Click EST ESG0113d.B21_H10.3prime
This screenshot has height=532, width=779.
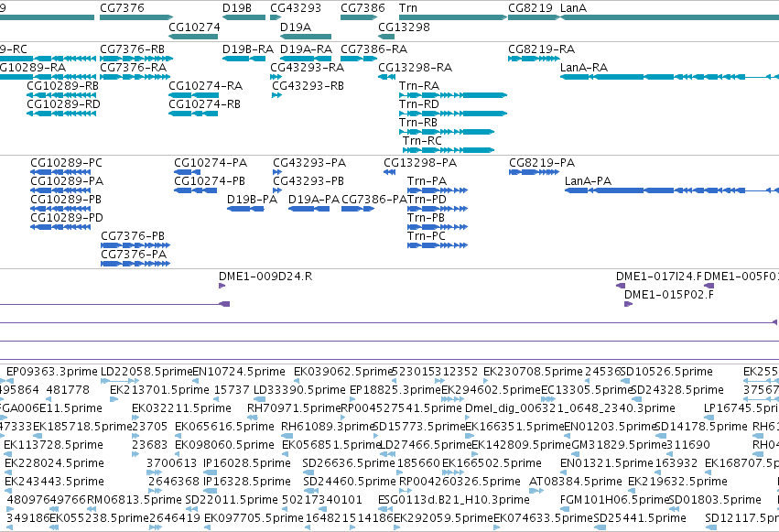[x=454, y=500]
